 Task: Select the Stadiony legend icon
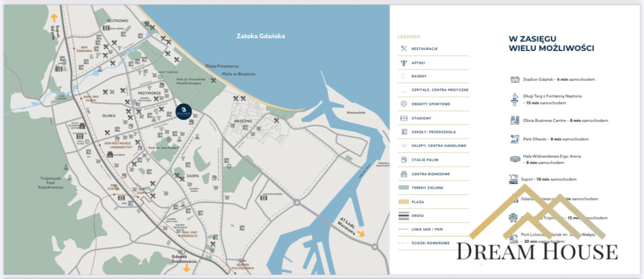point(404,118)
